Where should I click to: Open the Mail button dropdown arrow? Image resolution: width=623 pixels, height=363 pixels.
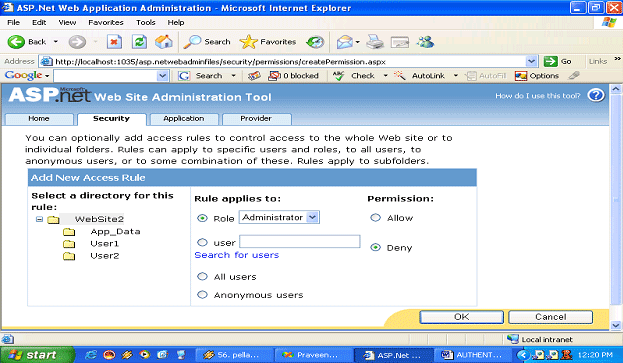358,42
